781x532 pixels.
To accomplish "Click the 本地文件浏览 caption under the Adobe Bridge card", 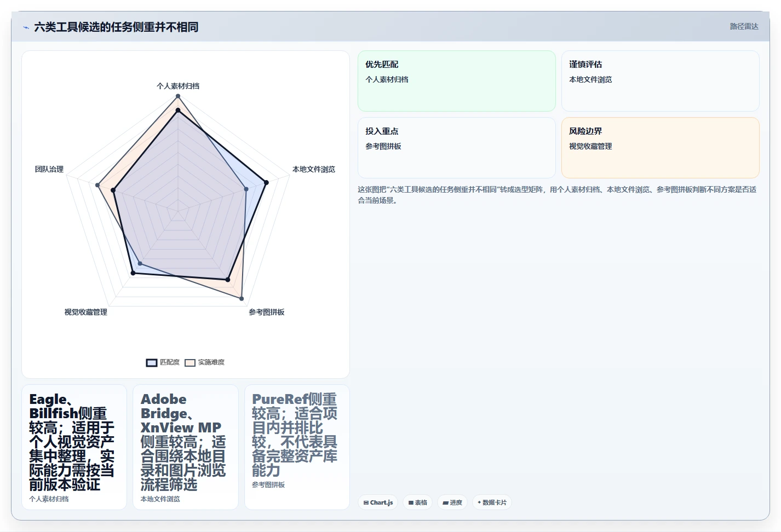I will [160, 499].
